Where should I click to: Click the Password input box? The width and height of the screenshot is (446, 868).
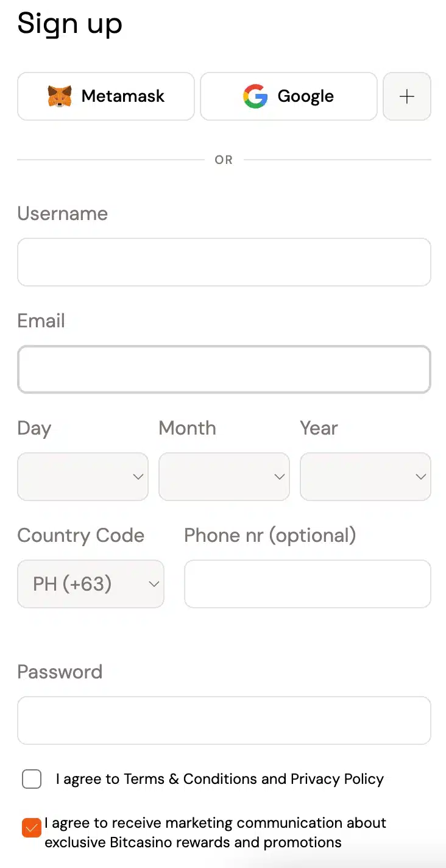(224, 720)
